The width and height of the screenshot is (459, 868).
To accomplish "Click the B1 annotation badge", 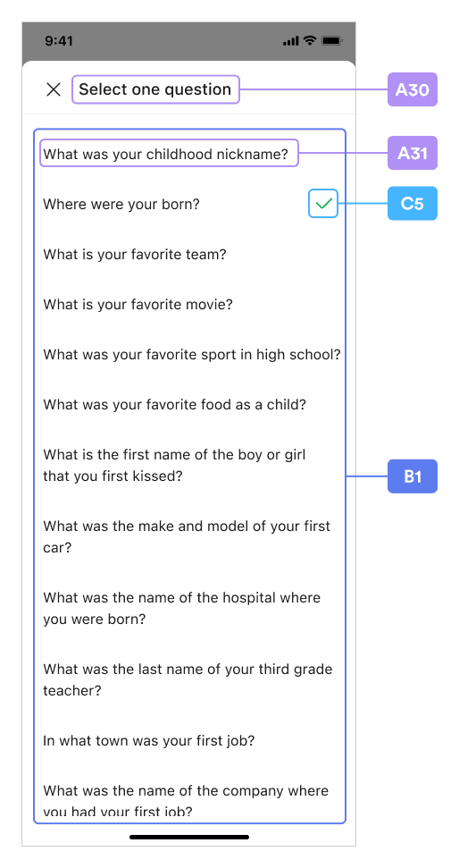I will 413,476.
